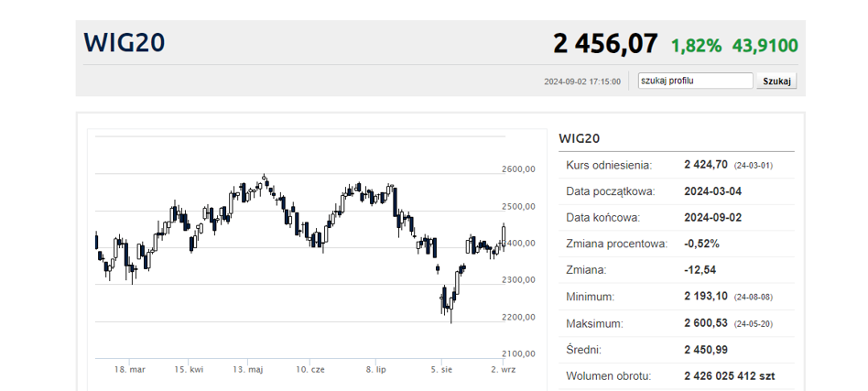The height and width of the screenshot is (391, 868).
Task: Click the Minimum value 2 193,10
Action: coord(705,297)
